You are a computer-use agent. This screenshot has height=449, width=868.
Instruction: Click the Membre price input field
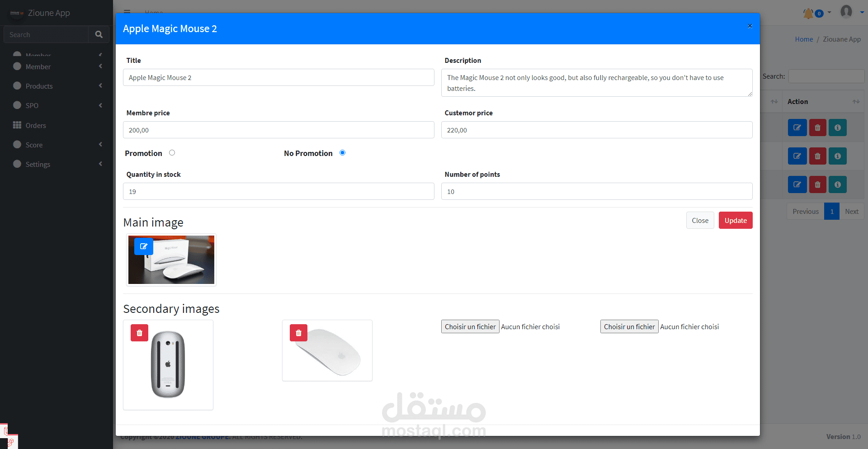[278, 130]
